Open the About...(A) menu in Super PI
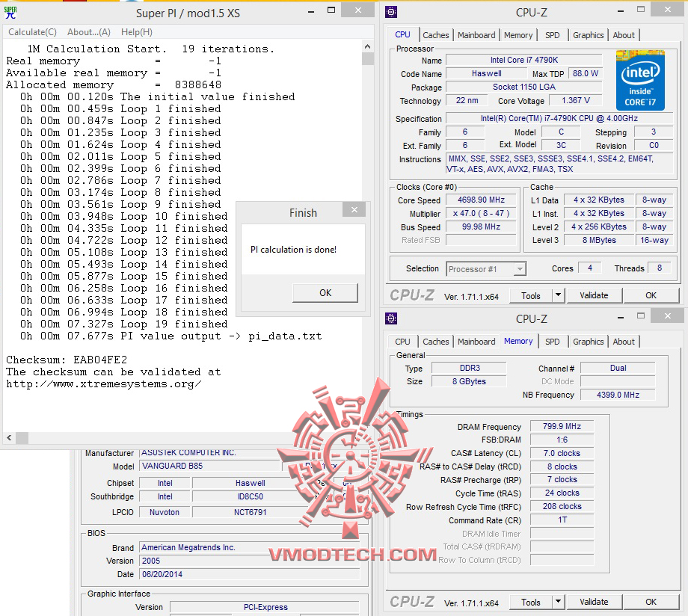This screenshot has height=616, width=688. tap(89, 32)
